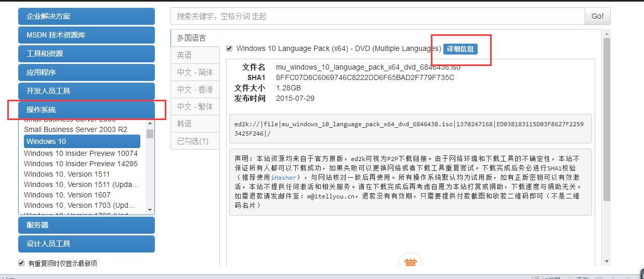Click the main page scrollbar thumb
This screenshot has height=279, width=644.
(607, 119)
